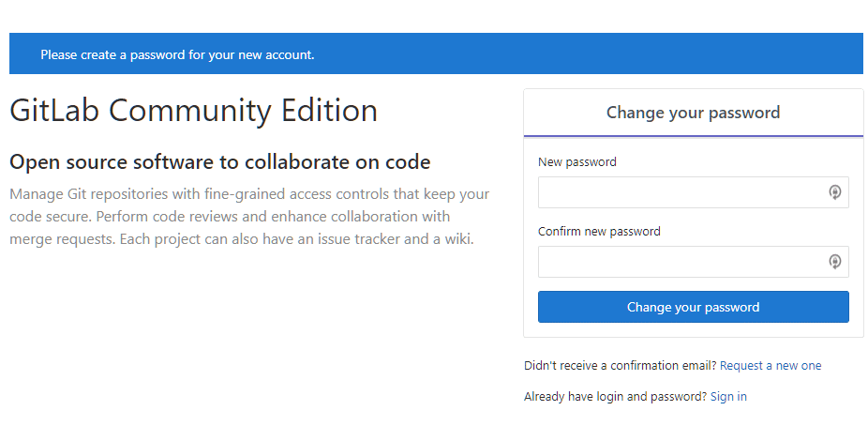Screen dimensions: 868x441
Task: Click the password manager icon in New password field
Action: click(835, 192)
